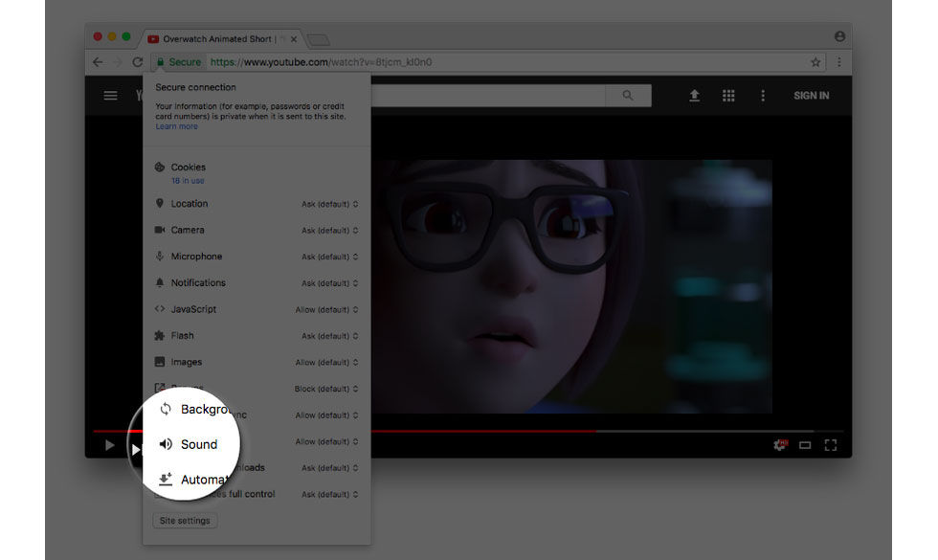Enter fullscreen video mode
Image resolution: width=938 pixels, height=560 pixels.
(x=831, y=445)
